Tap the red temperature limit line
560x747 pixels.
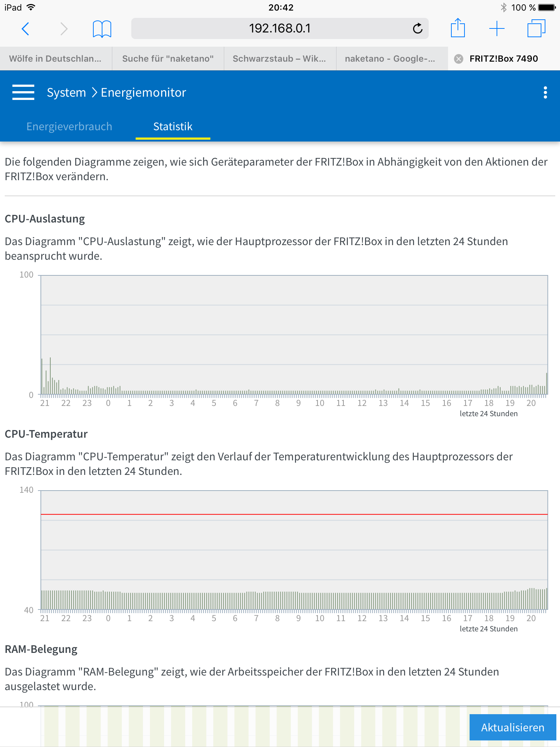click(x=294, y=514)
